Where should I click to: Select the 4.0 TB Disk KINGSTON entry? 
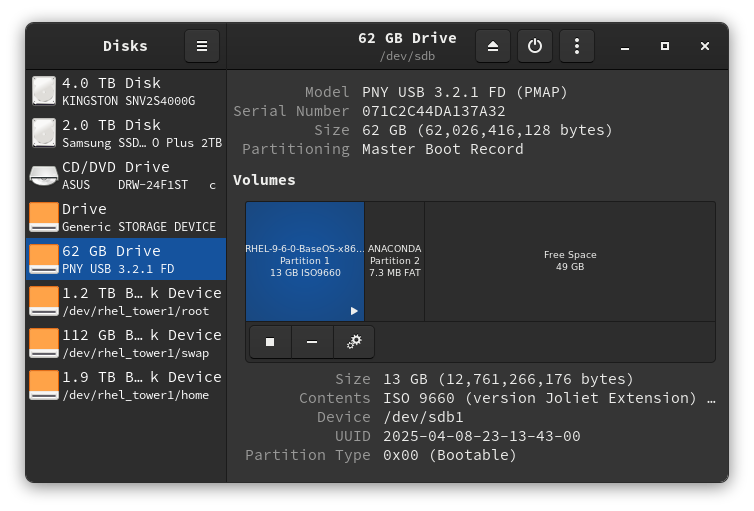pyautogui.click(x=126, y=91)
